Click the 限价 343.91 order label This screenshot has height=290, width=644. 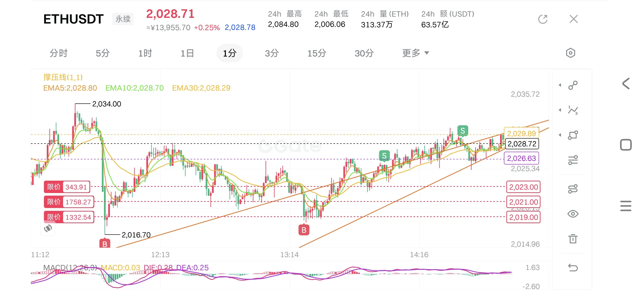click(67, 187)
